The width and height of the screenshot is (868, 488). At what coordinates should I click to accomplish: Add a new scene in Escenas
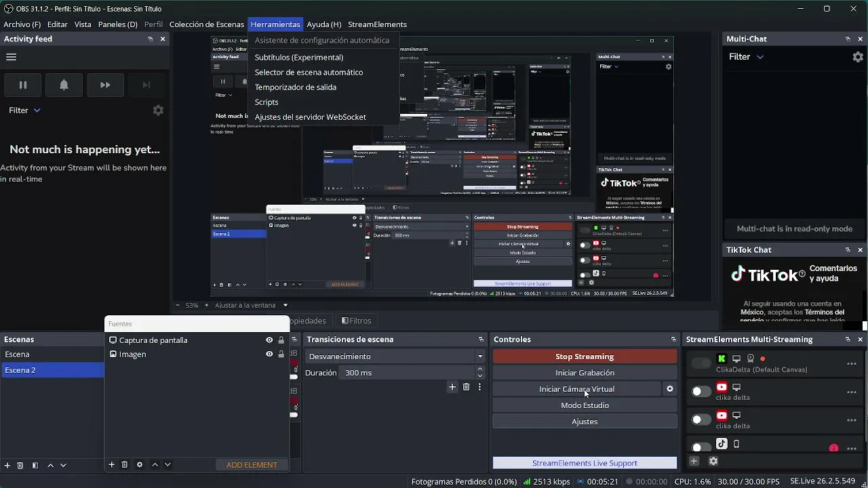click(x=7, y=465)
